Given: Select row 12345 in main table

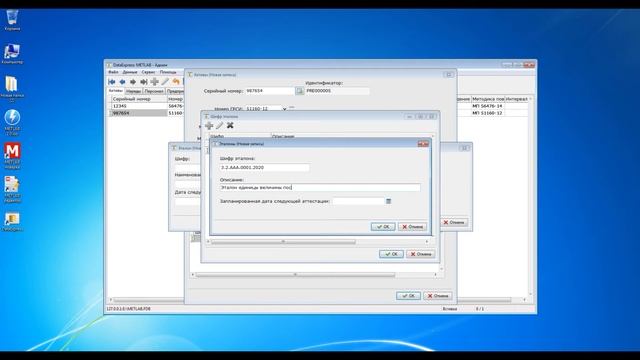Looking at the screenshot, I should click(138, 106).
